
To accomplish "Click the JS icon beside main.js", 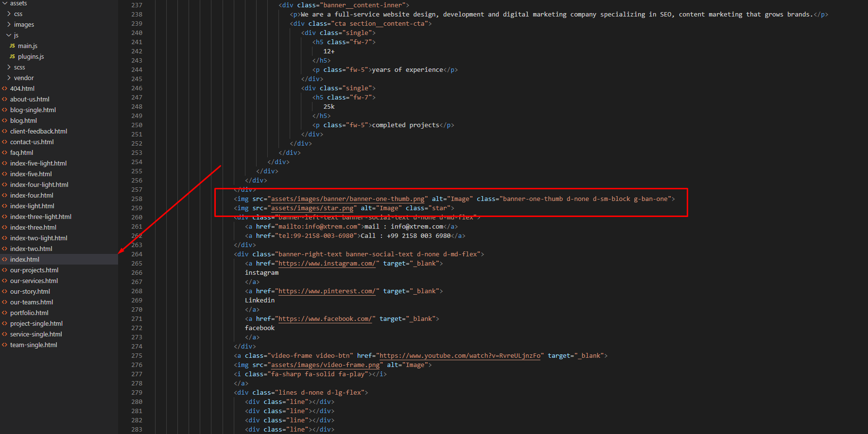I will coord(12,46).
